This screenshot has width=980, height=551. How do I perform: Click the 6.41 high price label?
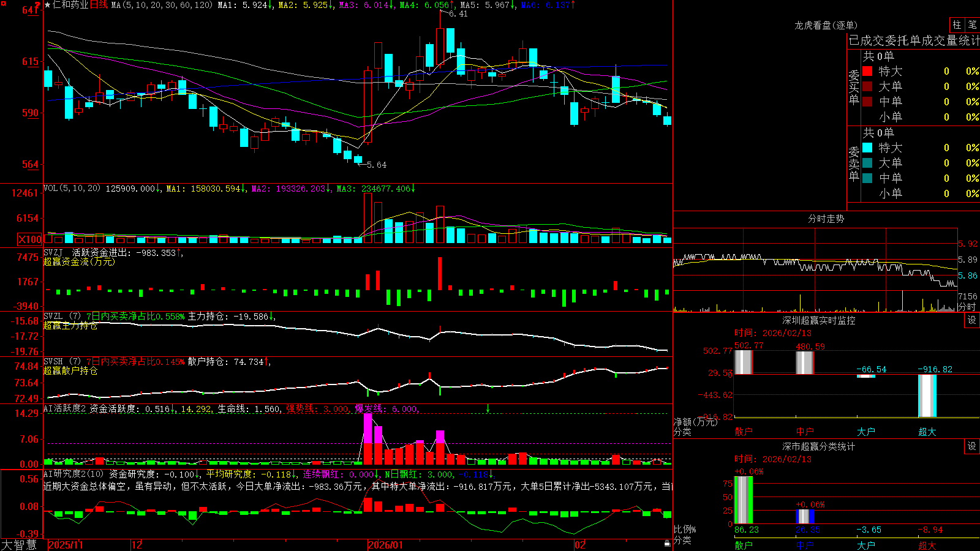pyautogui.click(x=458, y=13)
